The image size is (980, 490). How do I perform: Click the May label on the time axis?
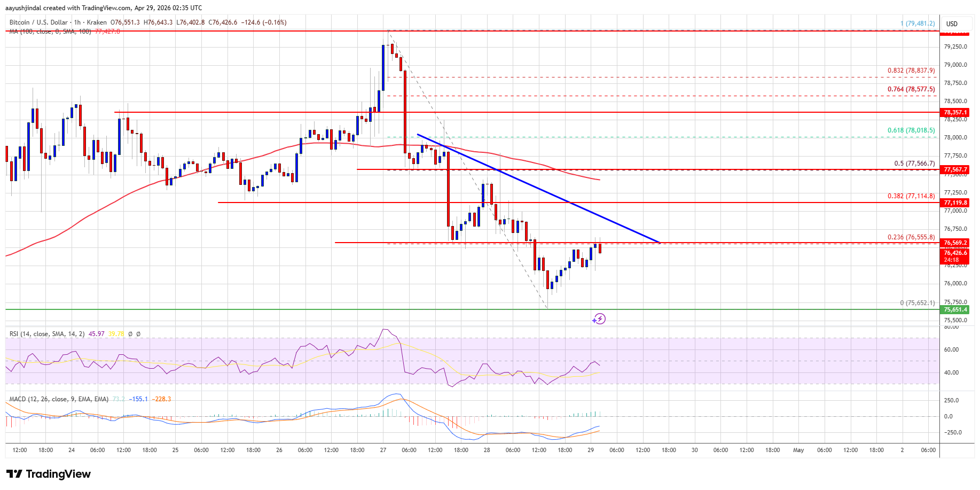(x=798, y=450)
